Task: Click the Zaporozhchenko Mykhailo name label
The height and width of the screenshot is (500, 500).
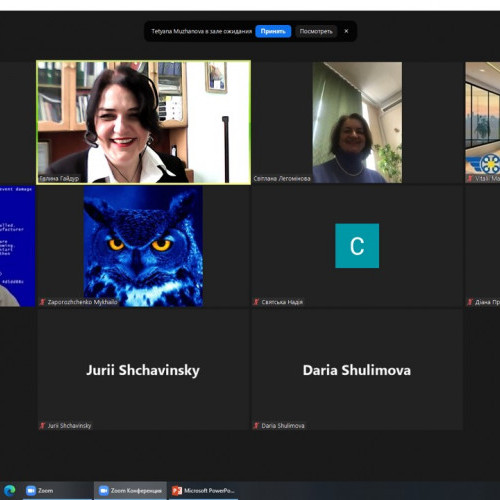Action: [82, 302]
